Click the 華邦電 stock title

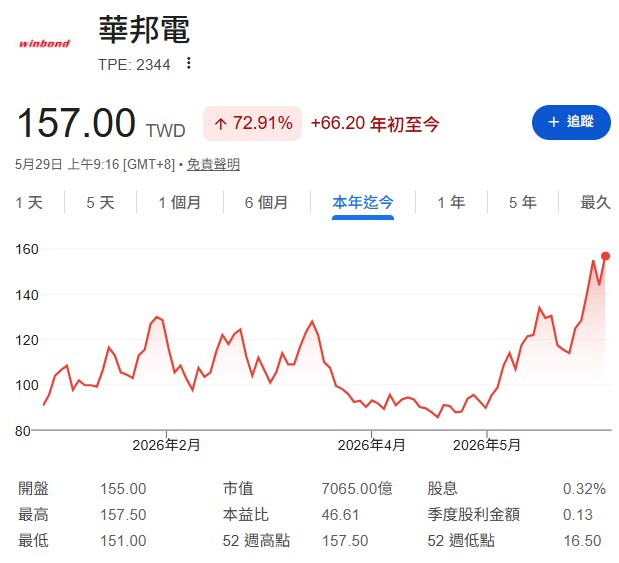(144, 30)
